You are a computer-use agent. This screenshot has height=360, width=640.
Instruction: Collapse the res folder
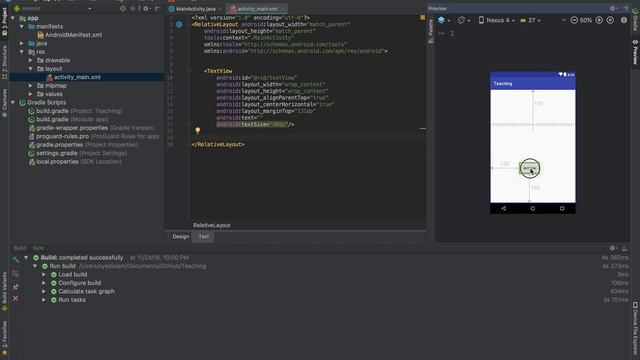22,52
